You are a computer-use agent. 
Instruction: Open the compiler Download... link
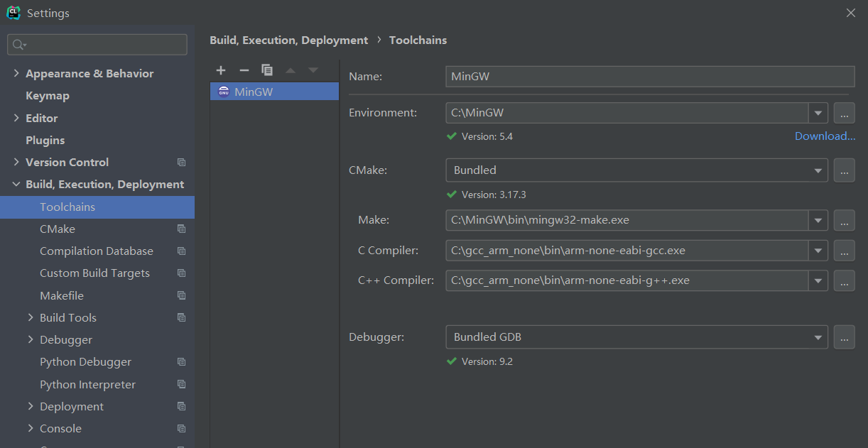point(824,136)
